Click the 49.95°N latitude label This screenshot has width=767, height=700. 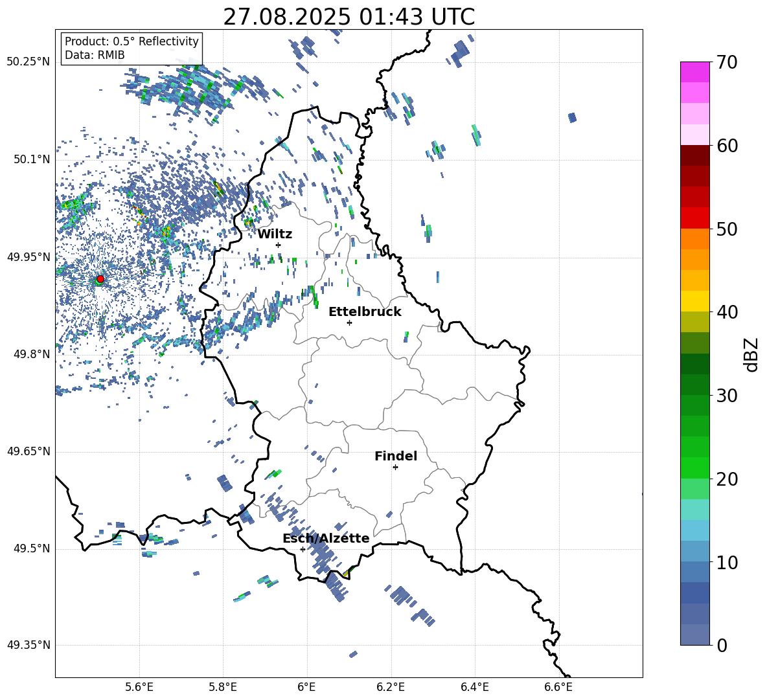point(29,257)
